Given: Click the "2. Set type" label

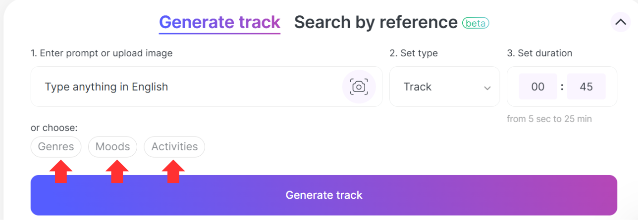Looking at the screenshot, I should 414,53.
